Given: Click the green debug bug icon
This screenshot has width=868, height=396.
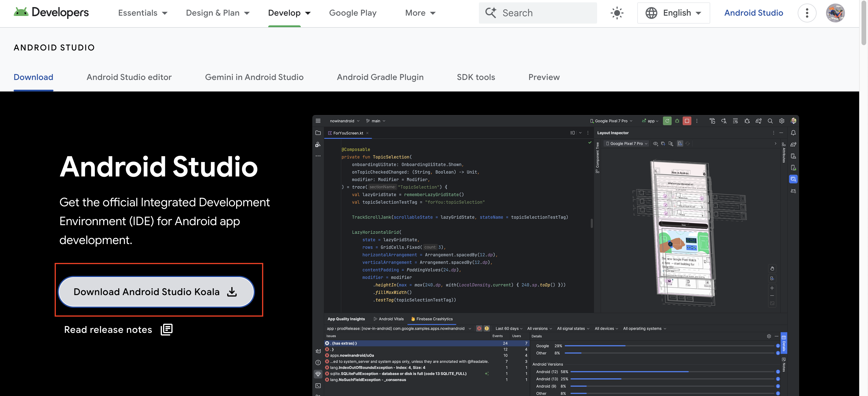Looking at the screenshot, I should pos(677,121).
